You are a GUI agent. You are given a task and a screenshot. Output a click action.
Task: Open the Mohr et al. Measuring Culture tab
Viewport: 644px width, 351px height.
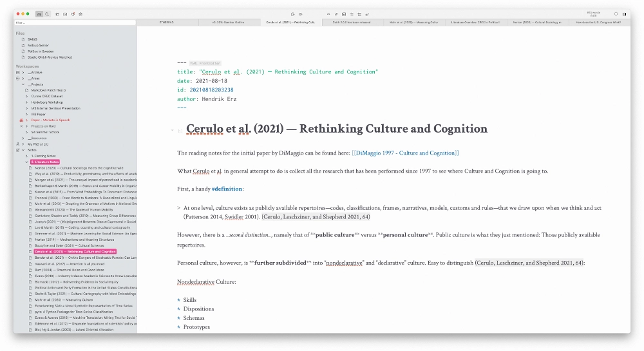pos(414,22)
